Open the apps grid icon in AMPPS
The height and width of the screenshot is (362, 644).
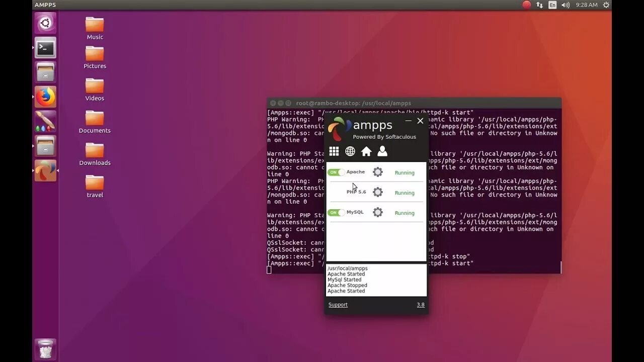tap(334, 151)
